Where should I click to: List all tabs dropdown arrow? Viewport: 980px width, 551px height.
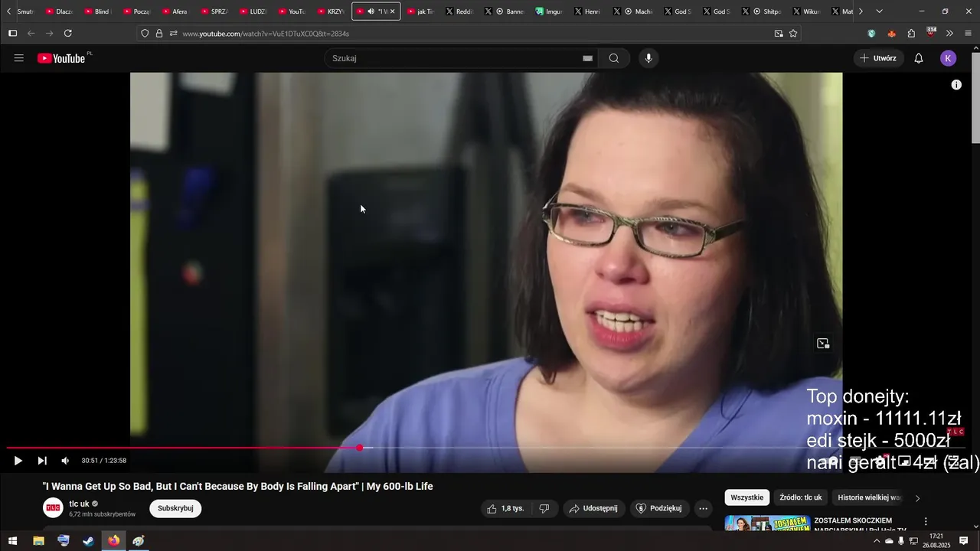tap(879, 11)
